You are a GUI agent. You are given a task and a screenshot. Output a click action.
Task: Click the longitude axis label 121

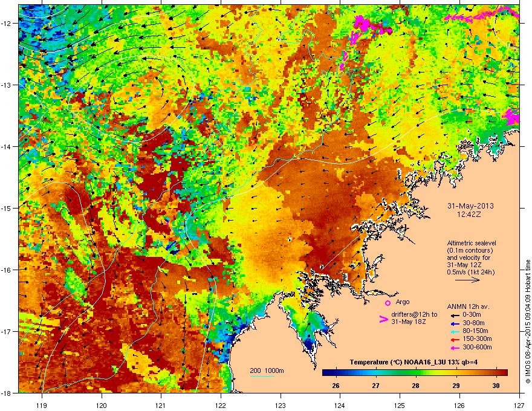161,405
